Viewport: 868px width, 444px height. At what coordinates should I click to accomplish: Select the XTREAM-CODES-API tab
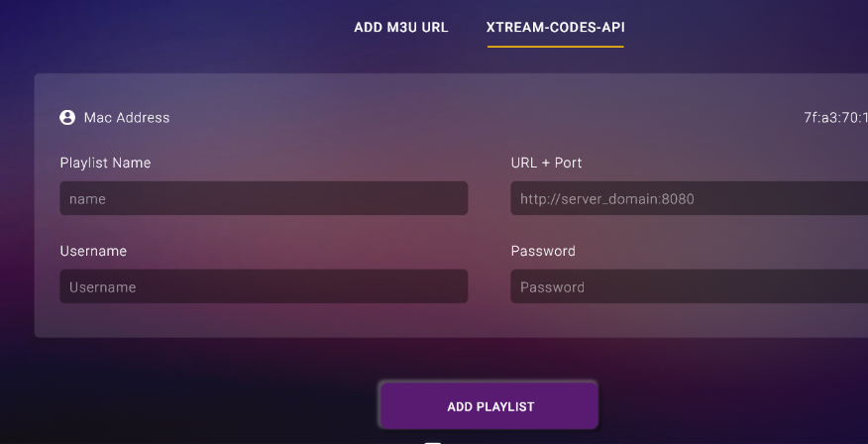[x=555, y=28]
